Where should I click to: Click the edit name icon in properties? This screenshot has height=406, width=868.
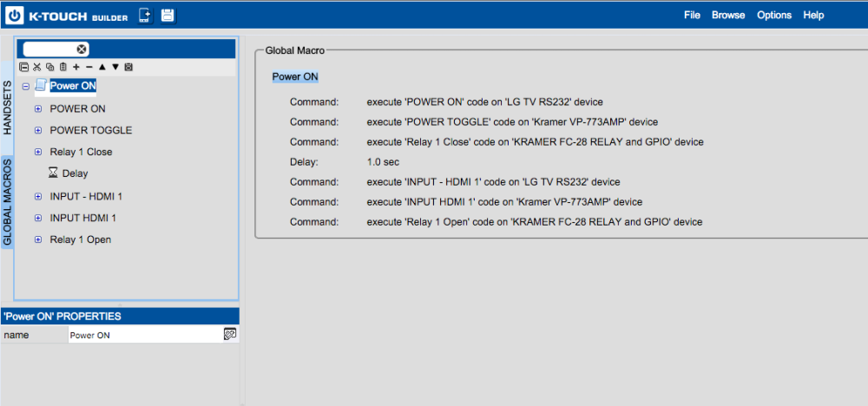click(x=230, y=334)
